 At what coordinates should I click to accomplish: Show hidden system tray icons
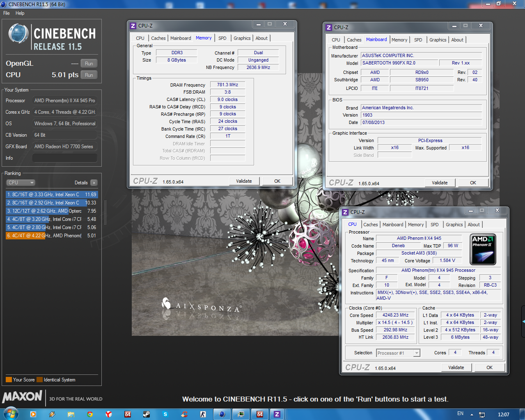coord(472,415)
